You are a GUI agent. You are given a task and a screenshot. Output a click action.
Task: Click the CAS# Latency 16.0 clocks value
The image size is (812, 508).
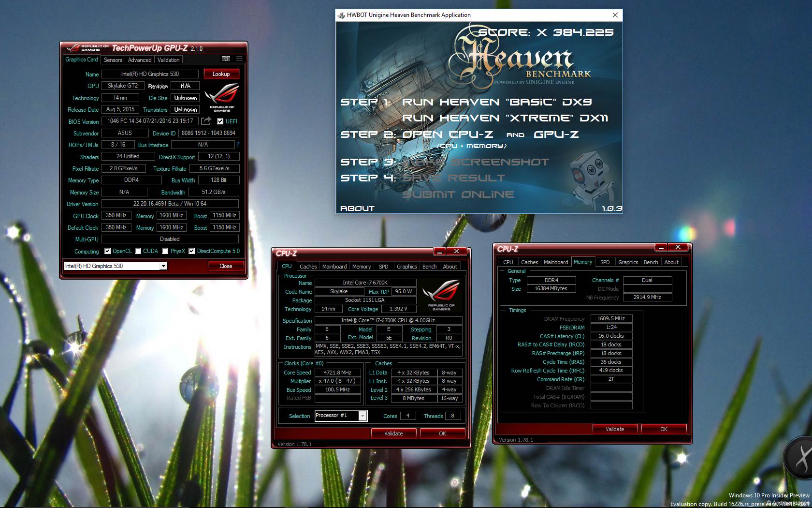point(611,336)
